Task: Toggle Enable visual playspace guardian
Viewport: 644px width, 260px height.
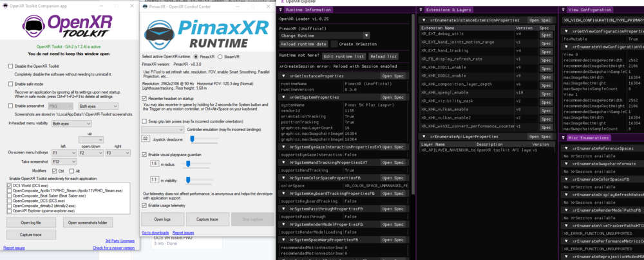Action: click(144, 154)
